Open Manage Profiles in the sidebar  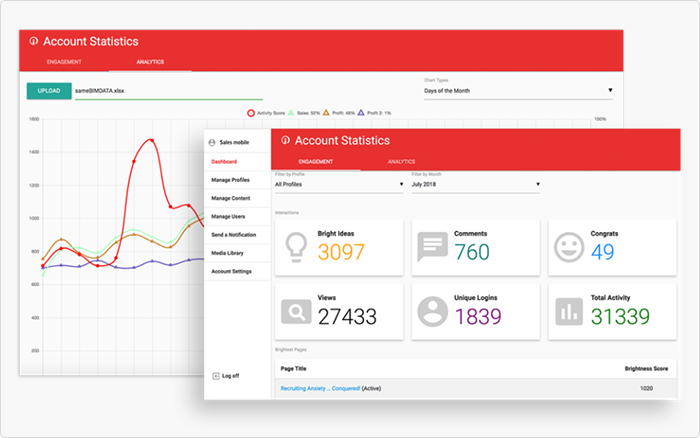point(230,180)
